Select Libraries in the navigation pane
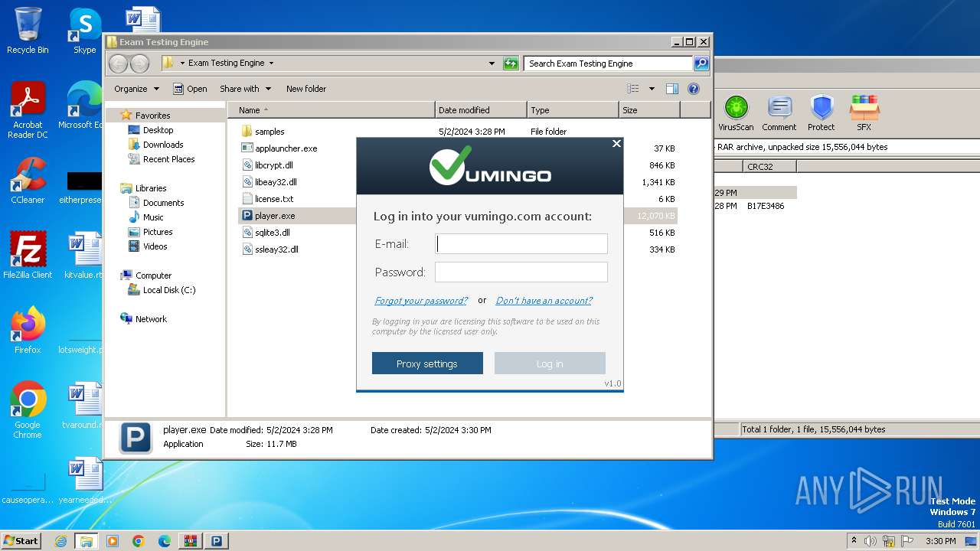Screen dimensions: 980x551 pyautogui.click(x=143, y=188)
